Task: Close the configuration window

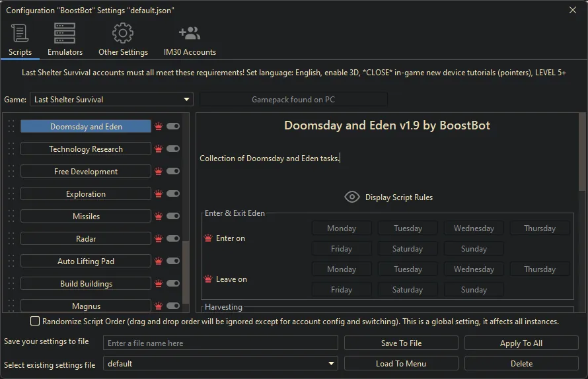Action: (x=573, y=10)
